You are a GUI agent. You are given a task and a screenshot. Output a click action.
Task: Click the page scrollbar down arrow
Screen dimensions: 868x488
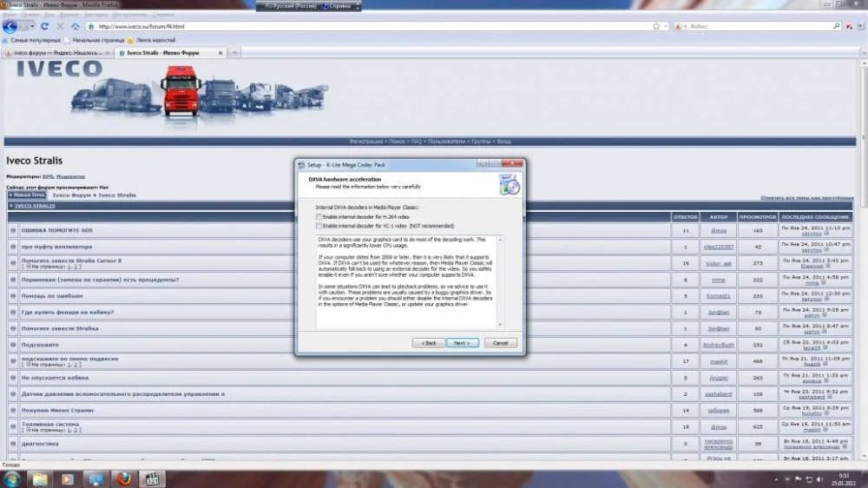point(865,457)
